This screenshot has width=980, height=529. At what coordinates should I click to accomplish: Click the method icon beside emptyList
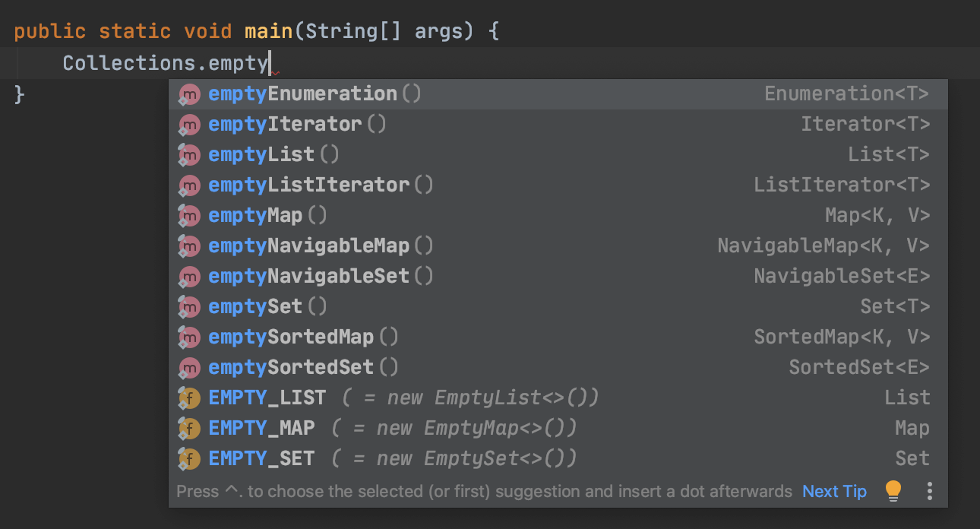click(188, 155)
